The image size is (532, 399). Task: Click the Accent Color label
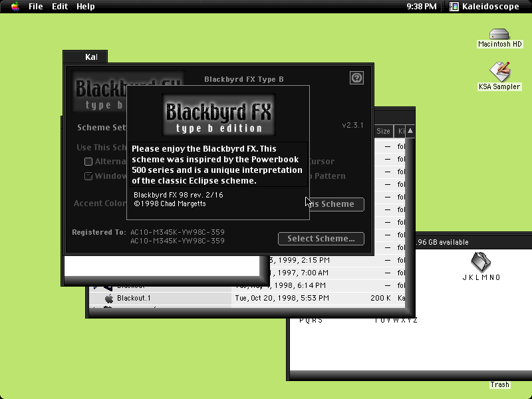[x=100, y=203]
